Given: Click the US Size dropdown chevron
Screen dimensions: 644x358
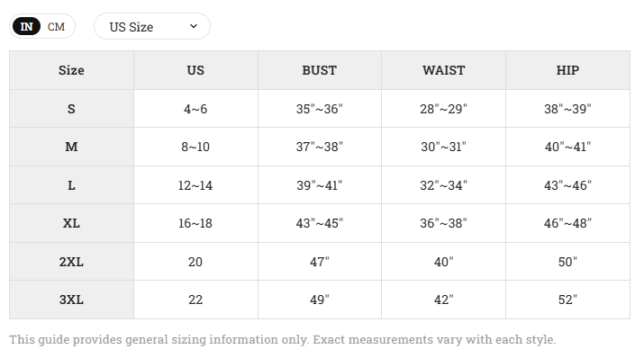Looking at the screenshot, I should coord(194,26).
